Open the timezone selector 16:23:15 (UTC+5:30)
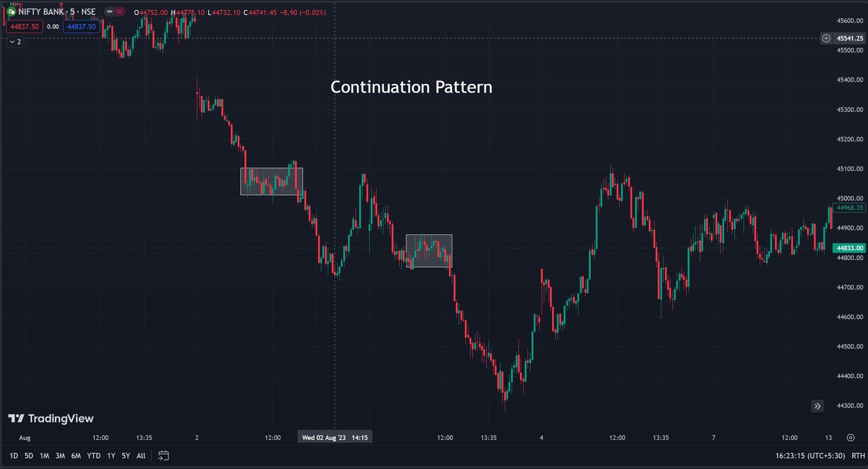The image size is (868, 469). tap(810, 456)
